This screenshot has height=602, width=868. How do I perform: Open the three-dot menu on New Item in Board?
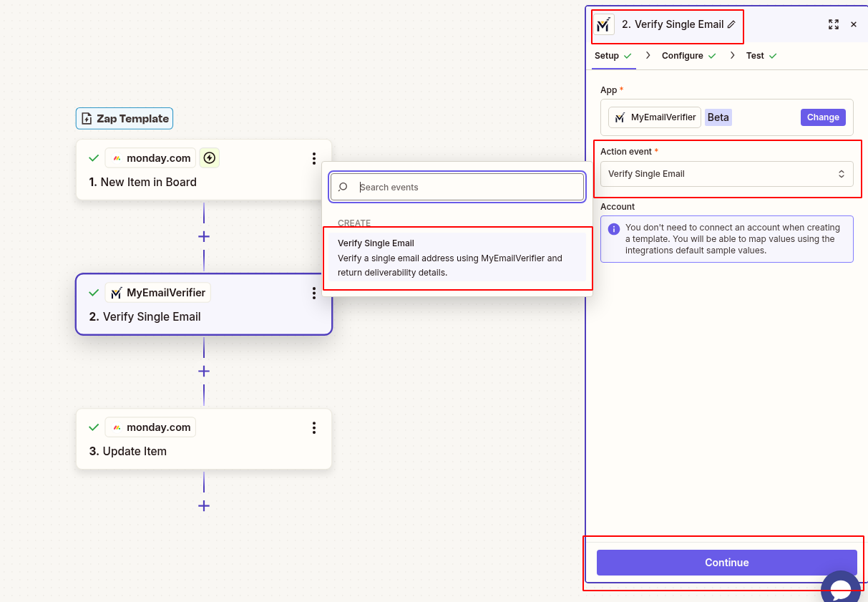314,159
